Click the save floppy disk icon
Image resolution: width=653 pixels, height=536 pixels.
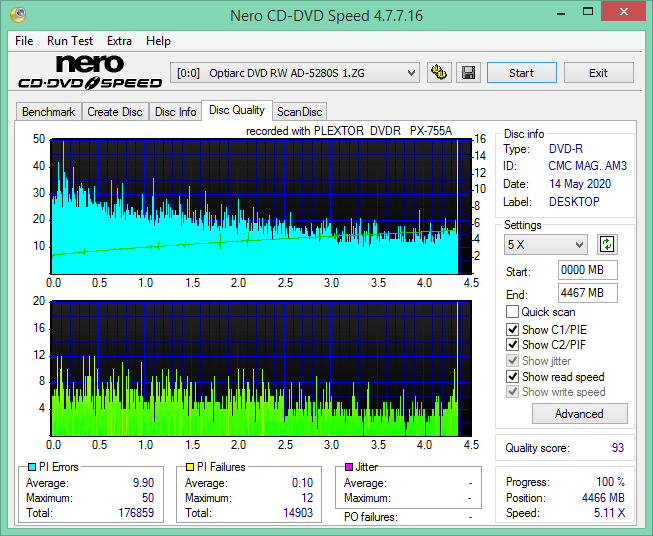(469, 73)
